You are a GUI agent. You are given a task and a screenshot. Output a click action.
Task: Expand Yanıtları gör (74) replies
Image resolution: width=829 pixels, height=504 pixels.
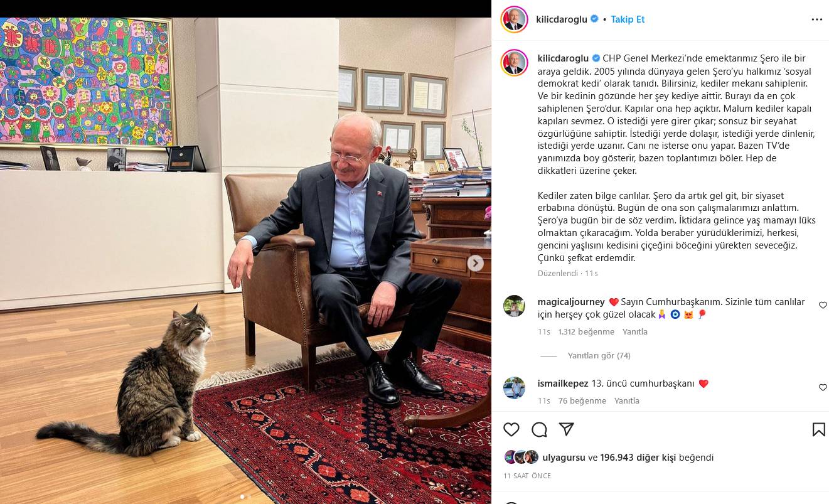click(x=599, y=355)
